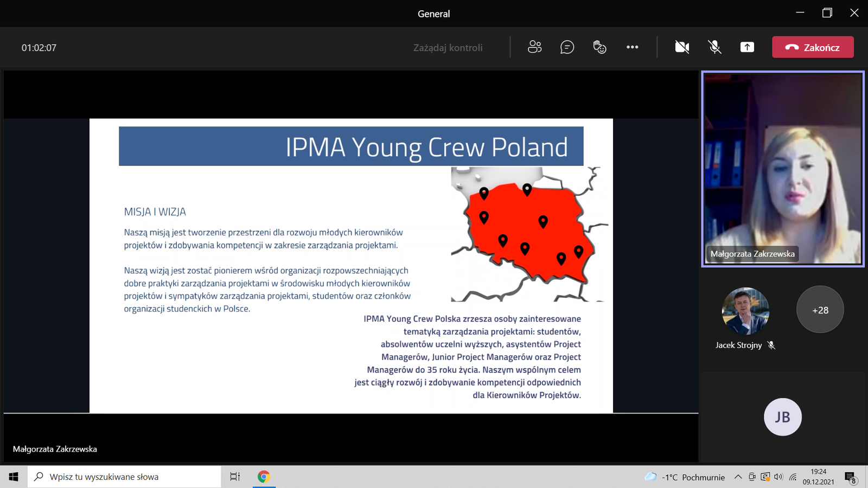Image resolution: width=868 pixels, height=488 pixels.
Task: Select Jacek Strojny's avatar
Action: click(x=745, y=311)
